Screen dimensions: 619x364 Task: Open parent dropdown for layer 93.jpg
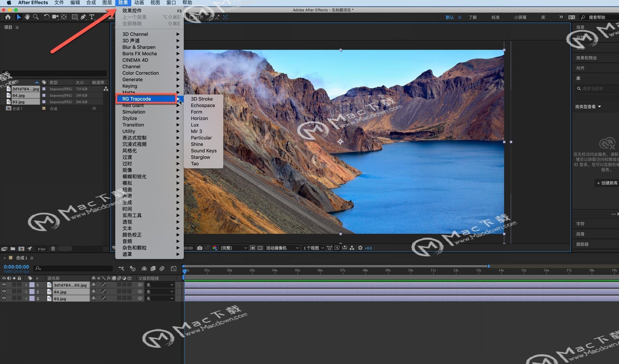pos(160,299)
